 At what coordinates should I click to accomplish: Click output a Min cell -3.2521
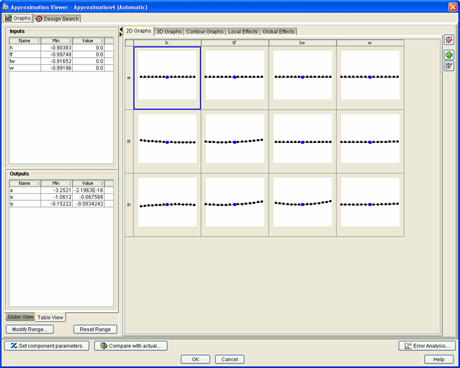click(56, 190)
